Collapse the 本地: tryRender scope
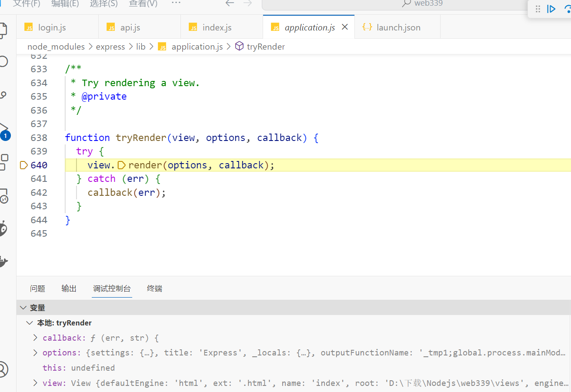The image size is (571, 392). (x=30, y=323)
